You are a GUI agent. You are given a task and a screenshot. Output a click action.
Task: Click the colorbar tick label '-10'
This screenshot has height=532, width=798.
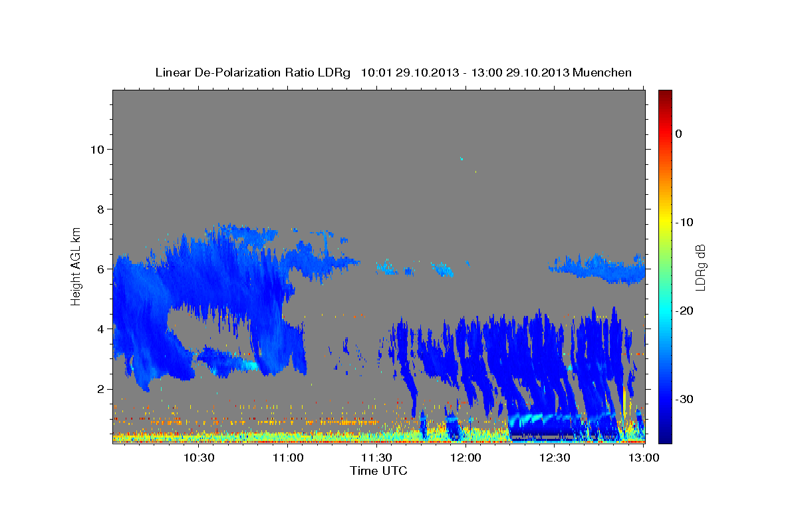[685, 222]
